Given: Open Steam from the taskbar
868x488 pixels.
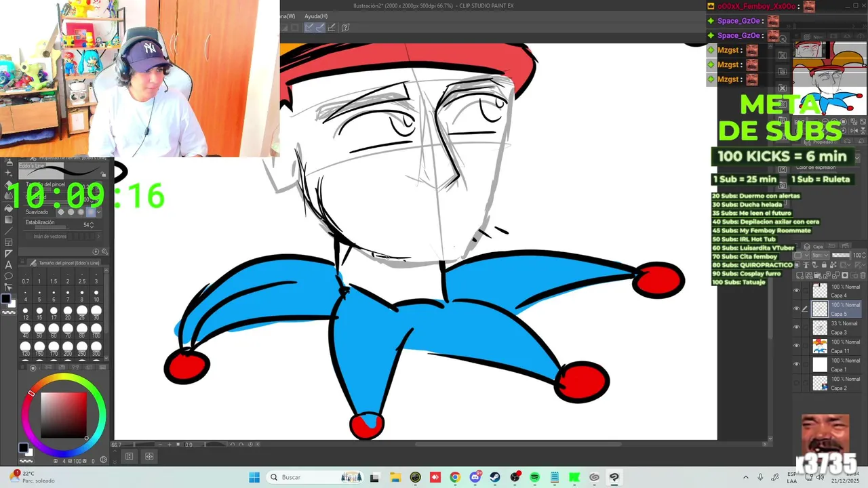Looking at the screenshot, I should tap(495, 477).
